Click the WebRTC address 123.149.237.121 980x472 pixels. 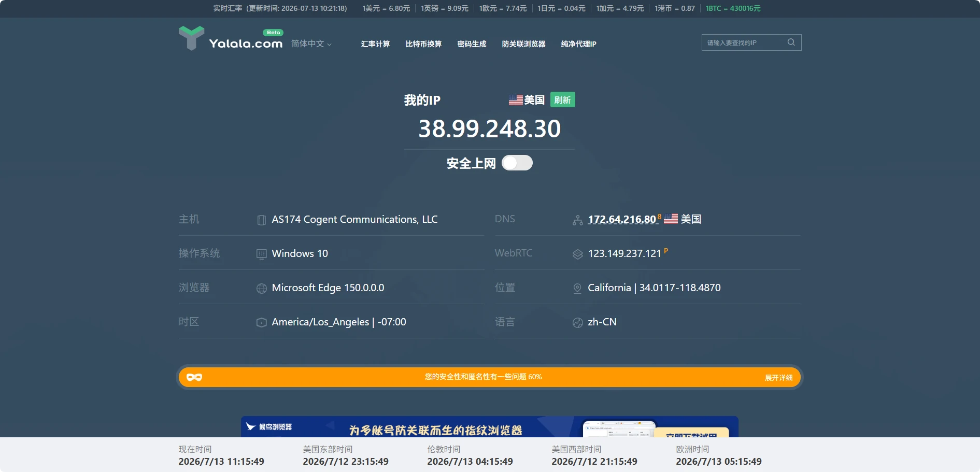[624, 253]
